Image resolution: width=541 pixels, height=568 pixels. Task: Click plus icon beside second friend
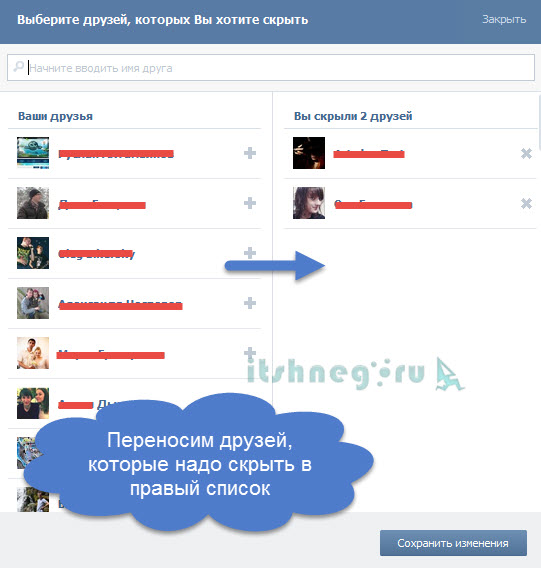point(250,203)
